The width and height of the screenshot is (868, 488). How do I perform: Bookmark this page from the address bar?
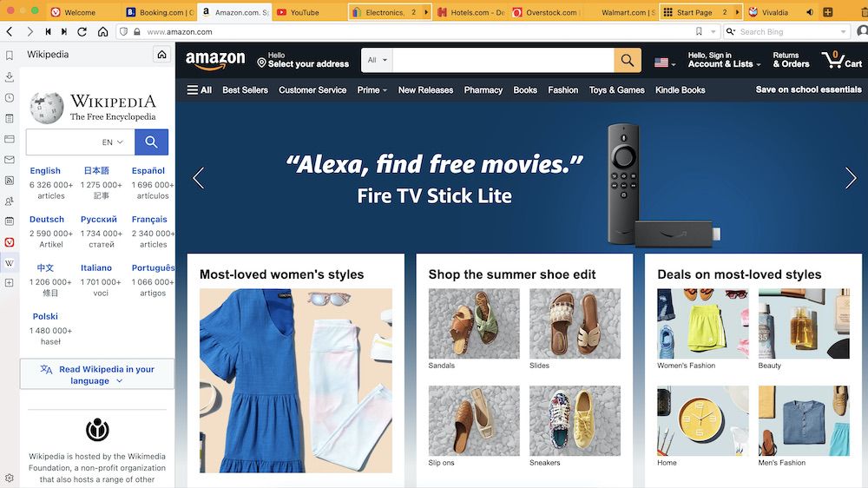(x=699, y=31)
